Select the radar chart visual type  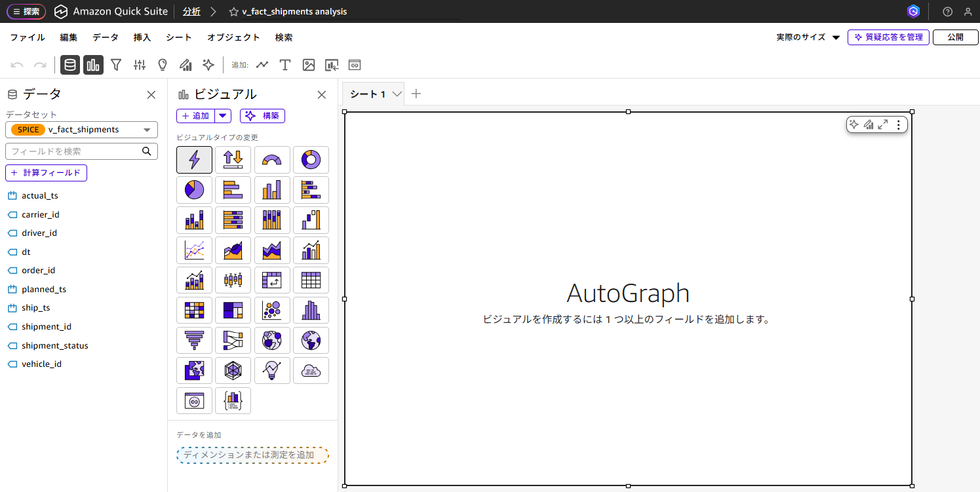(x=233, y=371)
